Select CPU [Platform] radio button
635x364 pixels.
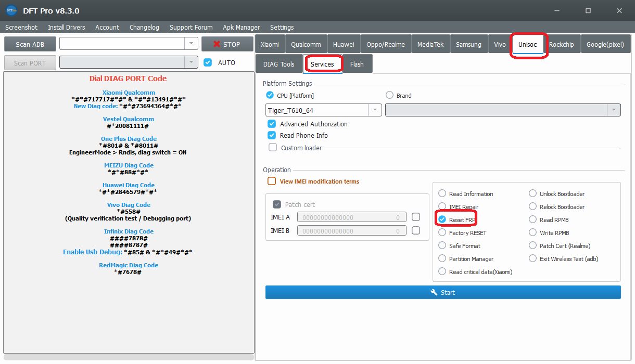pos(270,95)
